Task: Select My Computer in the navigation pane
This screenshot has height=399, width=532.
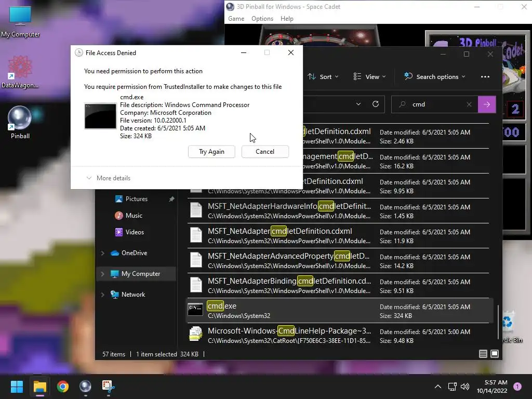Action: 140,274
